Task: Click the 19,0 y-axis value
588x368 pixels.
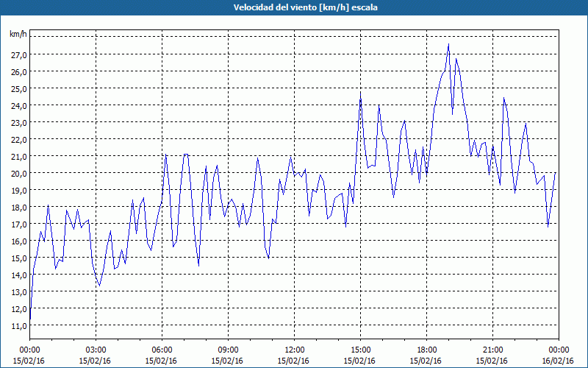Action: pyautogui.click(x=18, y=190)
